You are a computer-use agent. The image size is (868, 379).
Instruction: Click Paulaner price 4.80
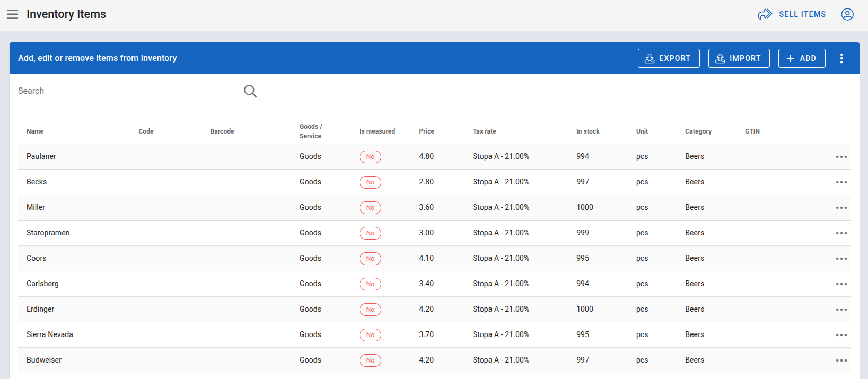tap(426, 156)
